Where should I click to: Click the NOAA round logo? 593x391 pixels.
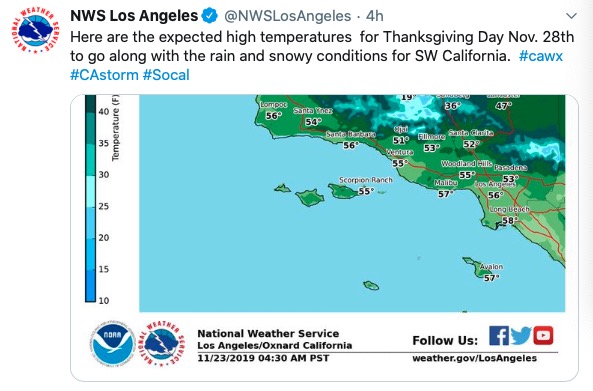point(113,344)
